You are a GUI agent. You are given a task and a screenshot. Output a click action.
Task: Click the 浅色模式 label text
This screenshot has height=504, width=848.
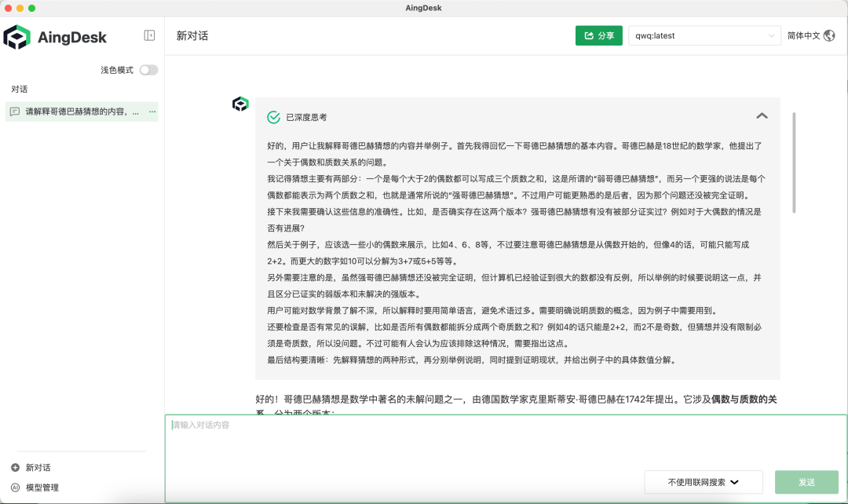pyautogui.click(x=117, y=70)
